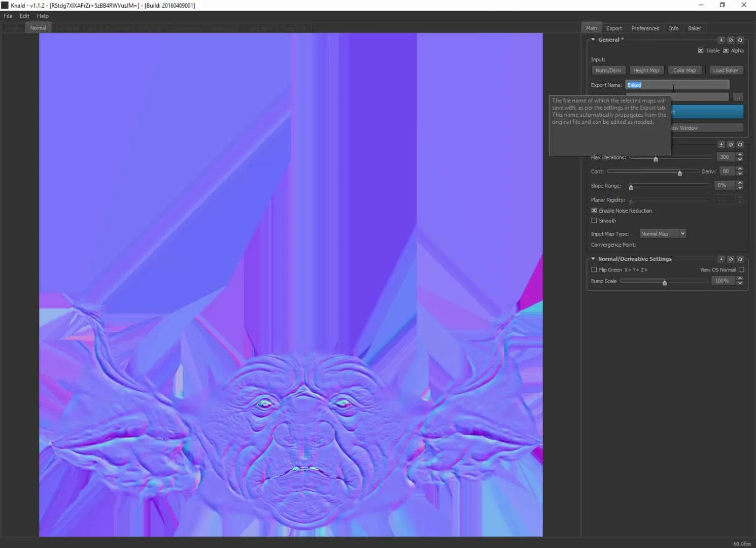Click save-preset icon in Normal/Derivative Settings header
Viewport: 756px width, 548px height.
pyautogui.click(x=721, y=259)
